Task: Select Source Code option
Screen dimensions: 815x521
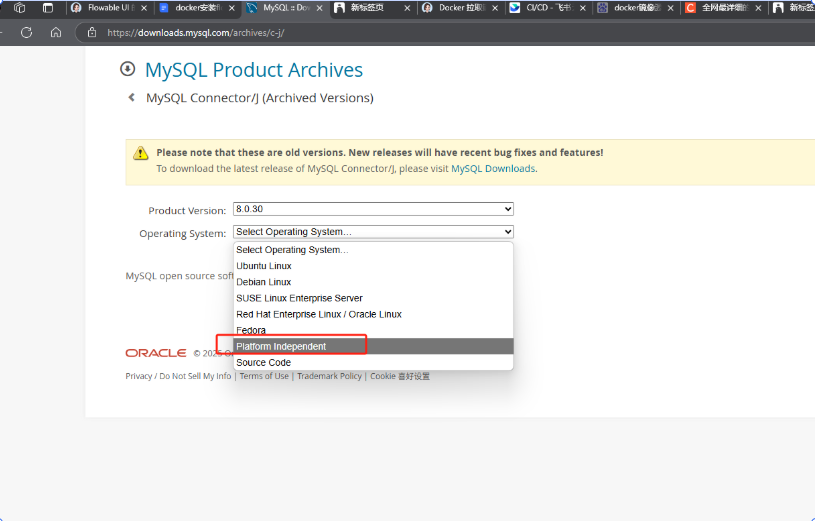Action: pyautogui.click(x=373, y=362)
